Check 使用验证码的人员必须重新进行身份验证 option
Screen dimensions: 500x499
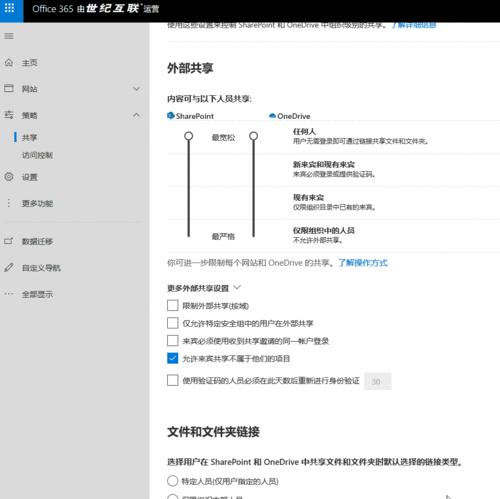[173, 380]
